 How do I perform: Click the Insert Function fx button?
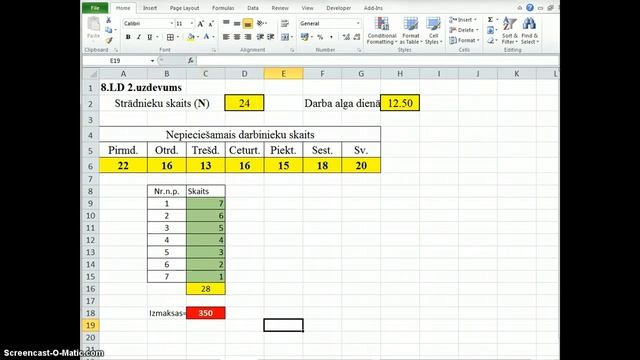(x=191, y=60)
